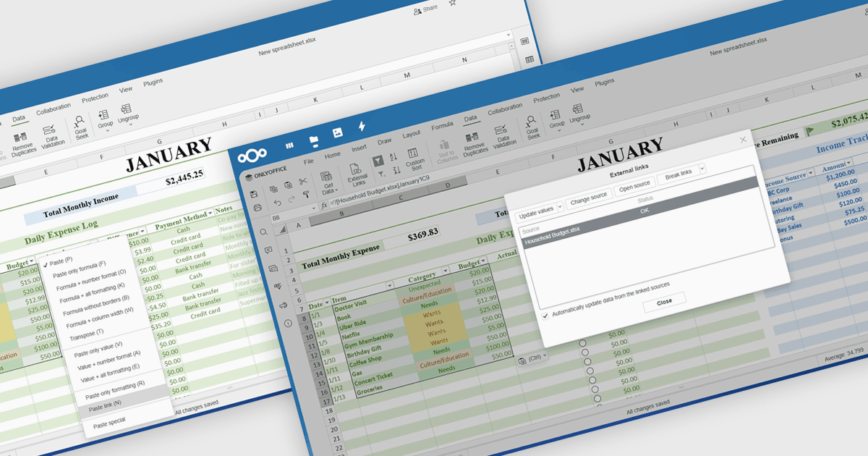Open Nextcloud Dashboard bars icon
The image size is (868, 456).
coord(289,145)
